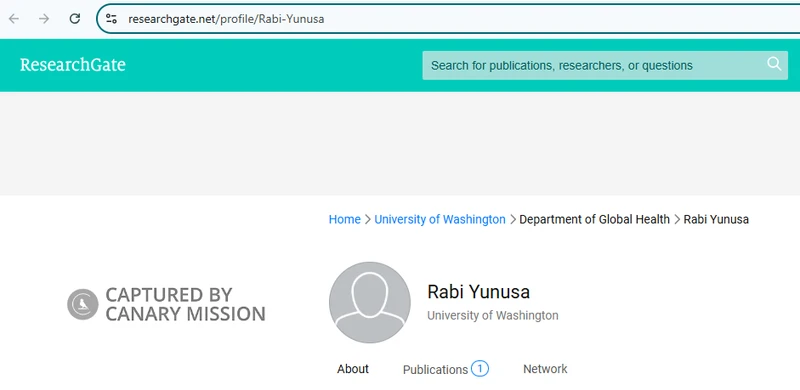The height and width of the screenshot is (390, 800).
Task: Go back using the browser back arrow
Action: 14,19
